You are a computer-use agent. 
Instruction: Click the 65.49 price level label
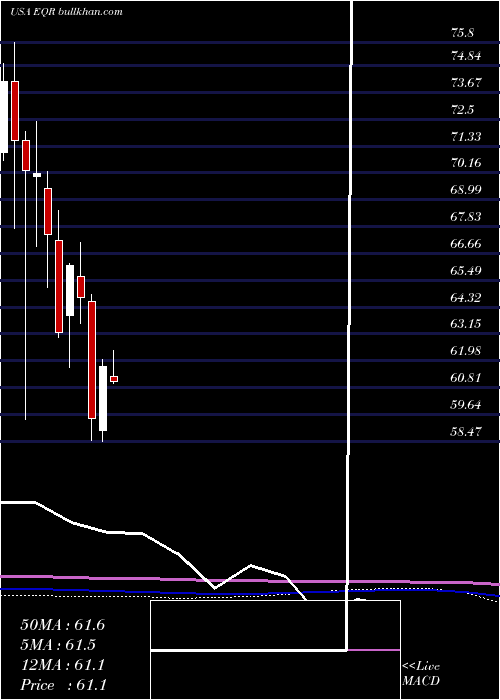466,271
